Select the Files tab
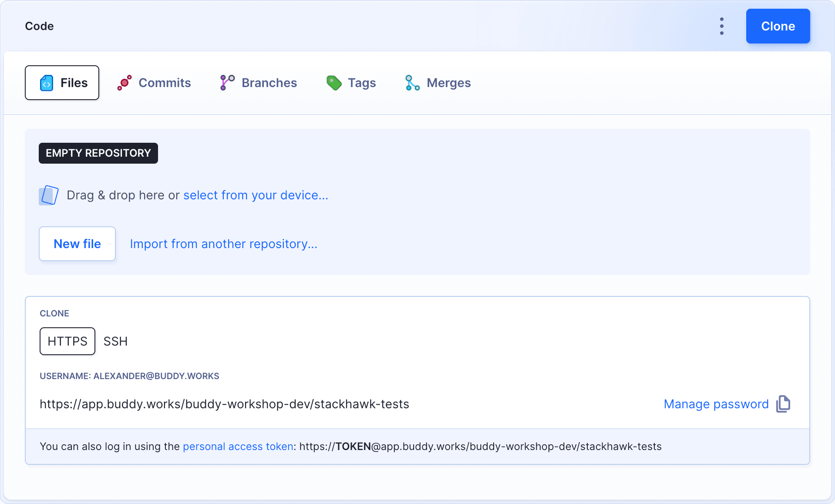This screenshot has height=504, width=835. [x=62, y=83]
